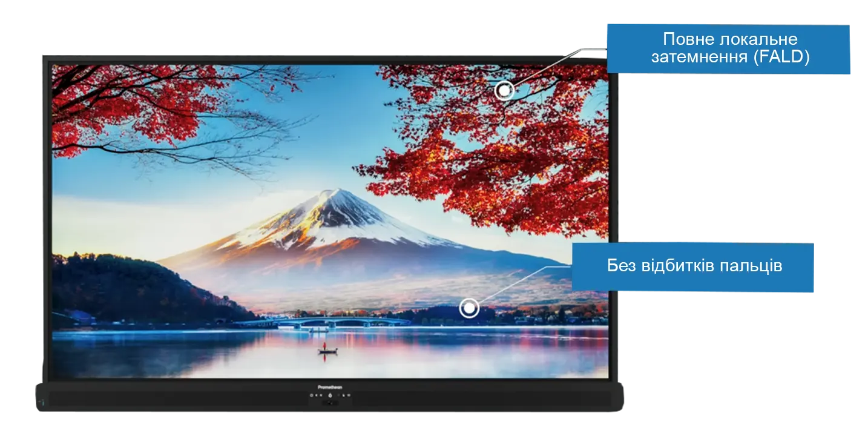Click the red boat on the lake

[327, 349]
